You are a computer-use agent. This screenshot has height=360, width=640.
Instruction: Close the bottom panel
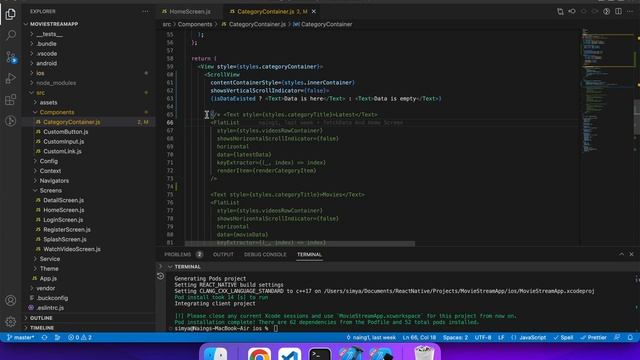tap(631, 254)
